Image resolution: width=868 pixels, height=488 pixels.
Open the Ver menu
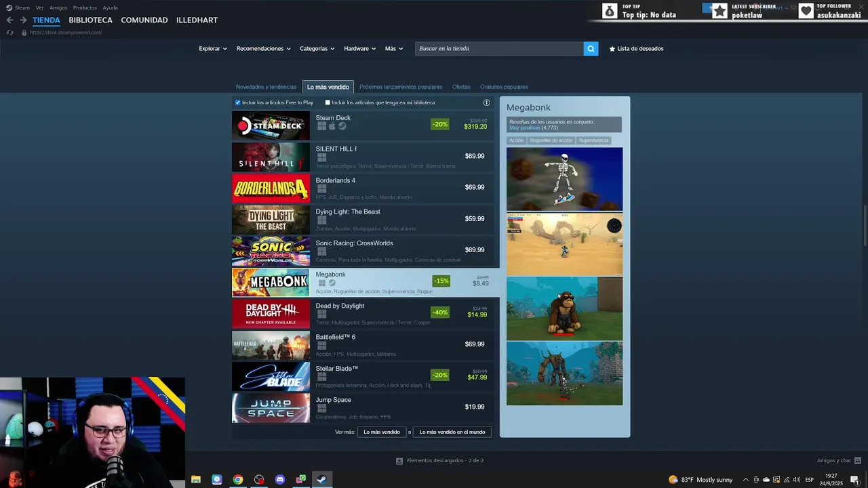point(39,7)
